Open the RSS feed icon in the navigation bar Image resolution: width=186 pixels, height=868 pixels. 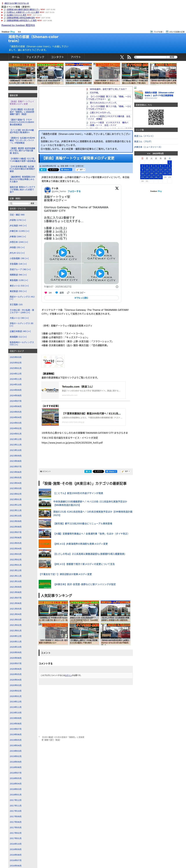(x=129, y=57)
